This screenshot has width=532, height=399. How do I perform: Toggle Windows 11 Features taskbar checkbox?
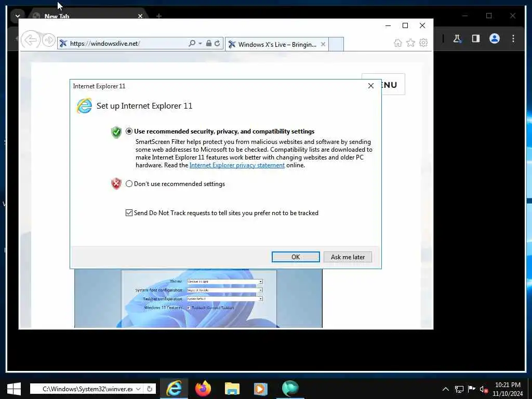[189, 308]
